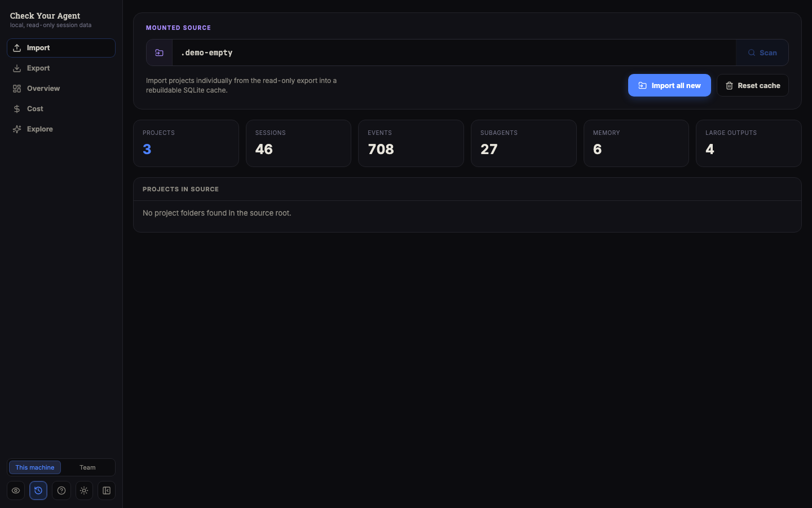Click the Projects in Source heading
Image resolution: width=812 pixels, height=508 pixels.
(x=180, y=189)
